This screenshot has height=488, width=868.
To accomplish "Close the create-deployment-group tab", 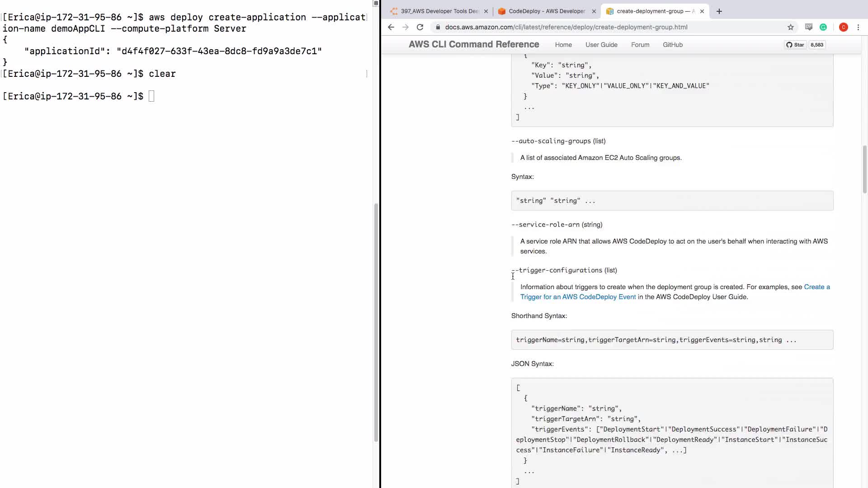I will pos(702,11).
